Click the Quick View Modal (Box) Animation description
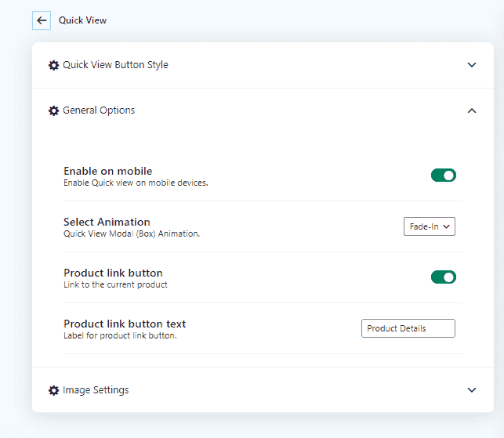Image resolution: width=504 pixels, height=438 pixels. pos(132,233)
